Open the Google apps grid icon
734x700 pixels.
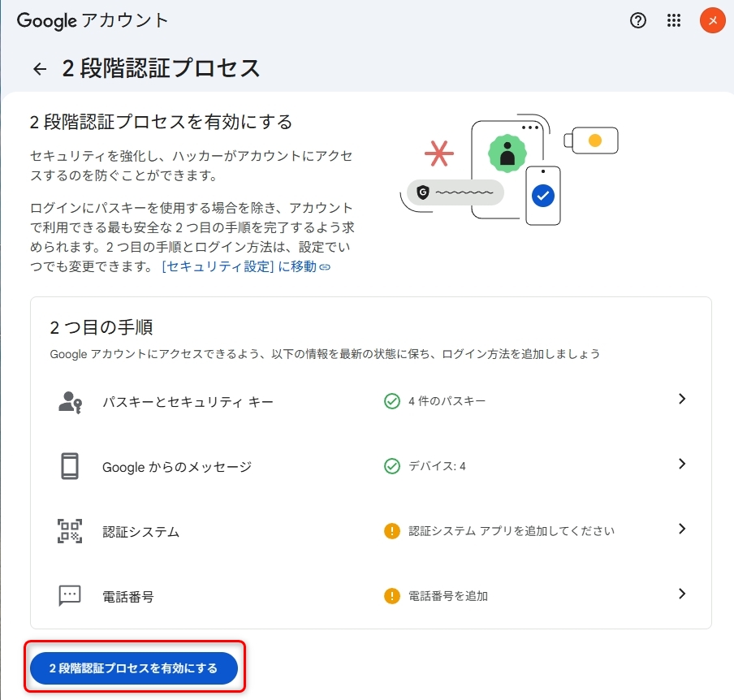click(674, 20)
